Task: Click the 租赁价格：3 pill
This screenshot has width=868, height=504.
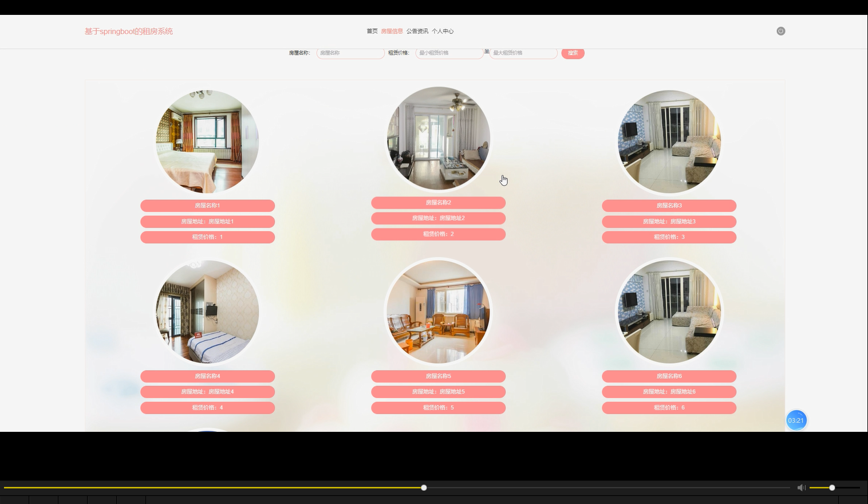Action: (669, 237)
